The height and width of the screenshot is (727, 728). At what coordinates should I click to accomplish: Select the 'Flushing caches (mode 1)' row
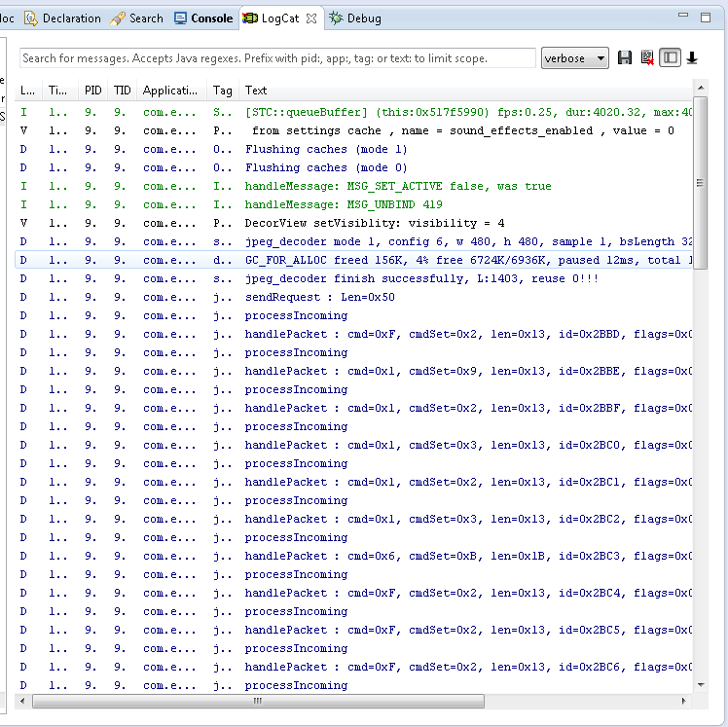point(354,150)
